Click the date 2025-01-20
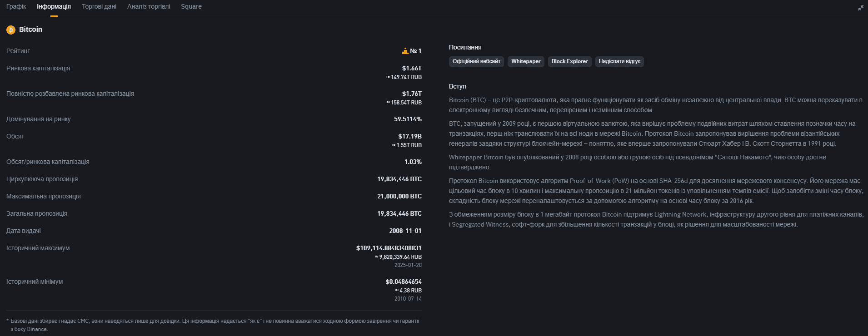Screen dimensions: 868x336 [x=408, y=265]
